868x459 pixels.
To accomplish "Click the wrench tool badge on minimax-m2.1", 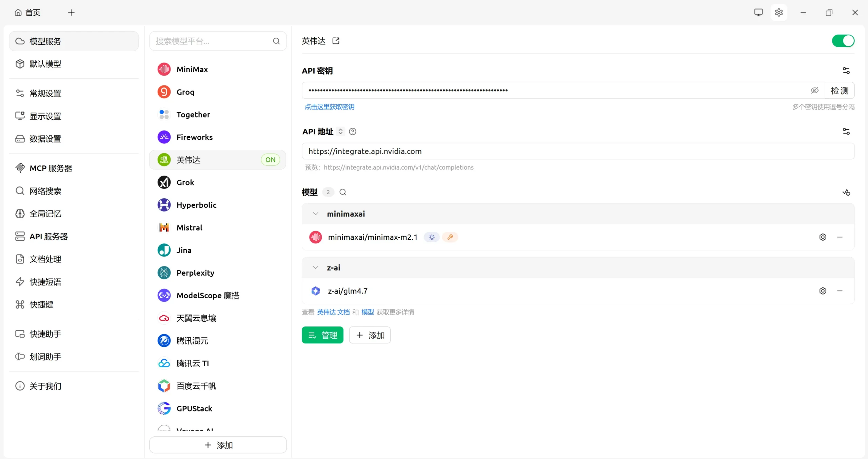I will [450, 237].
